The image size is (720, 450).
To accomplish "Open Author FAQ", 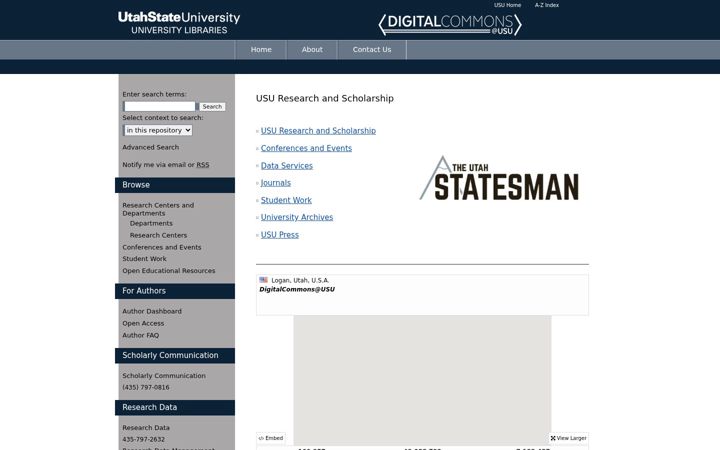I will [x=141, y=335].
